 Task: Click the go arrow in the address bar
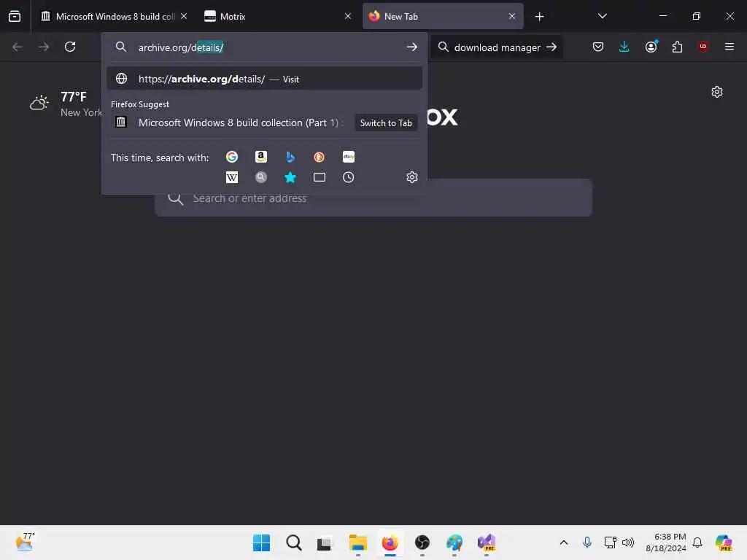[411, 47]
